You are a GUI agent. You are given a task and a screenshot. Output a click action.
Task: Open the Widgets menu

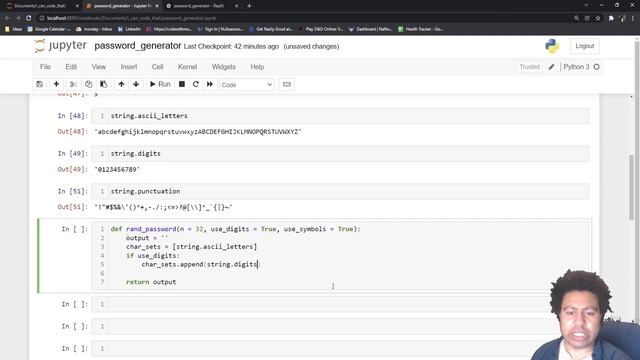pyautogui.click(x=224, y=67)
